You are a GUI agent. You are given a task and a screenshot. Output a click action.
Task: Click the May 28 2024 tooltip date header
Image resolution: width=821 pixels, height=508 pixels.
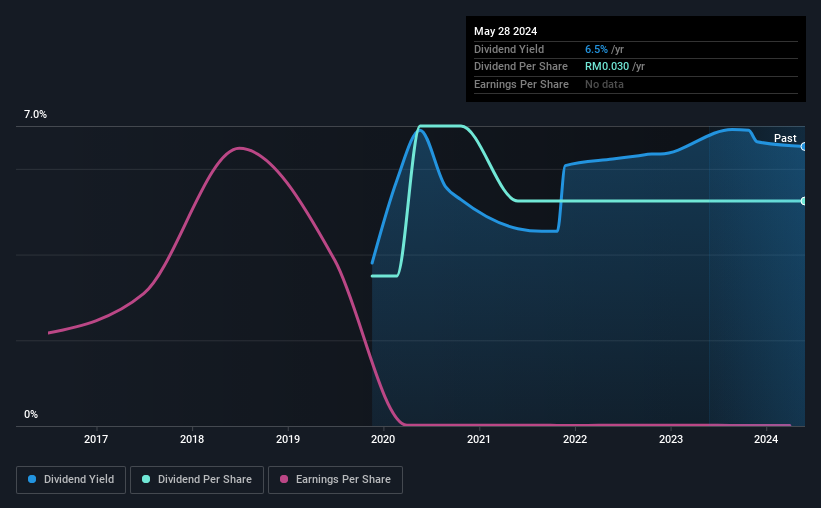[x=505, y=31]
